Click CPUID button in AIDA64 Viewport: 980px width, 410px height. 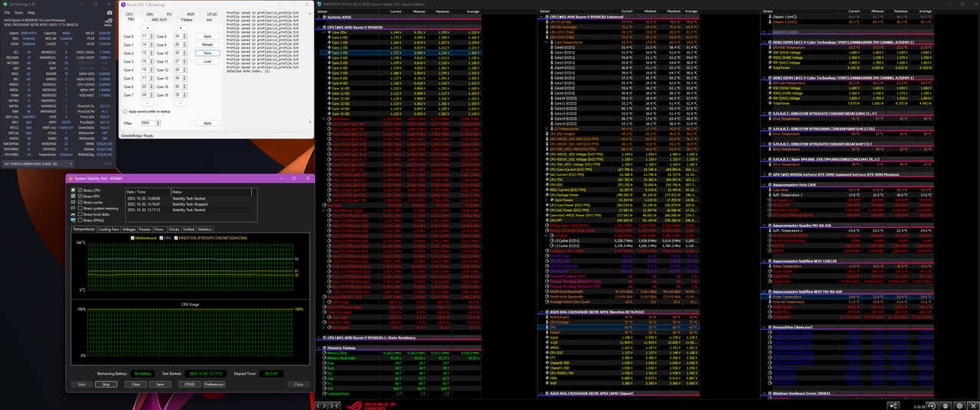tap(190, 384)
